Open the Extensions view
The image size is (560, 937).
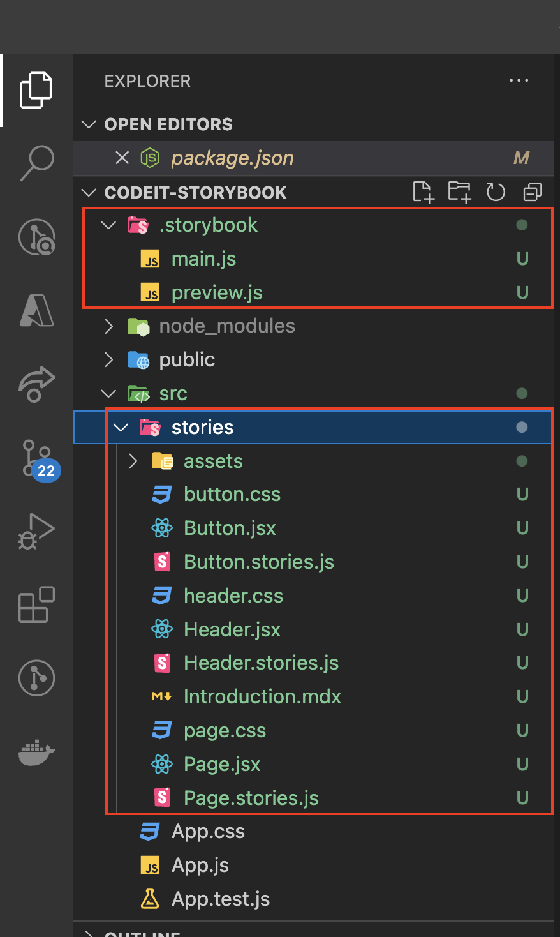(37, 604)
